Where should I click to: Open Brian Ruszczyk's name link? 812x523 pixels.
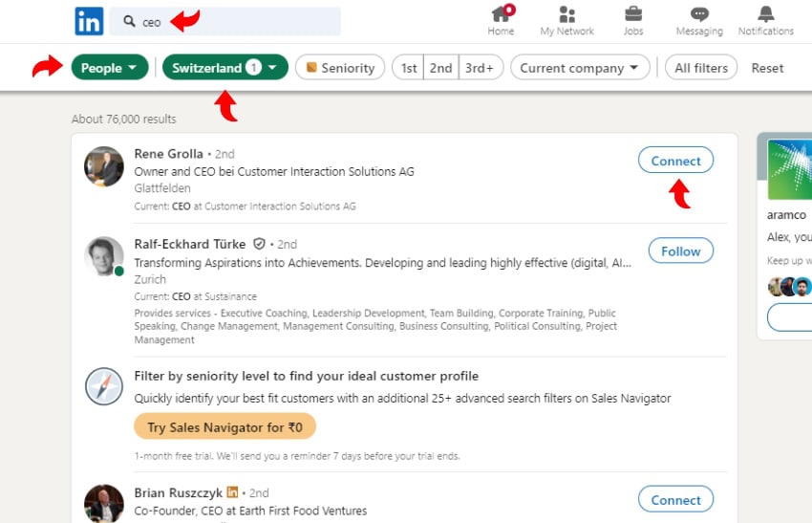point(178,492)
